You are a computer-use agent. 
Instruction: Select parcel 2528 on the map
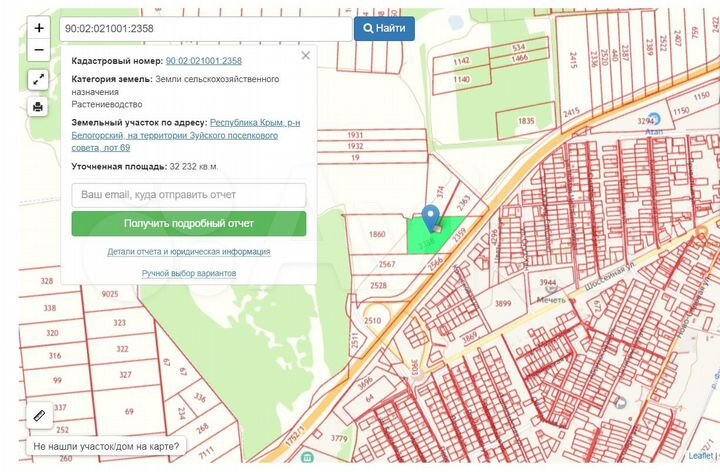[x=378, y=285]
